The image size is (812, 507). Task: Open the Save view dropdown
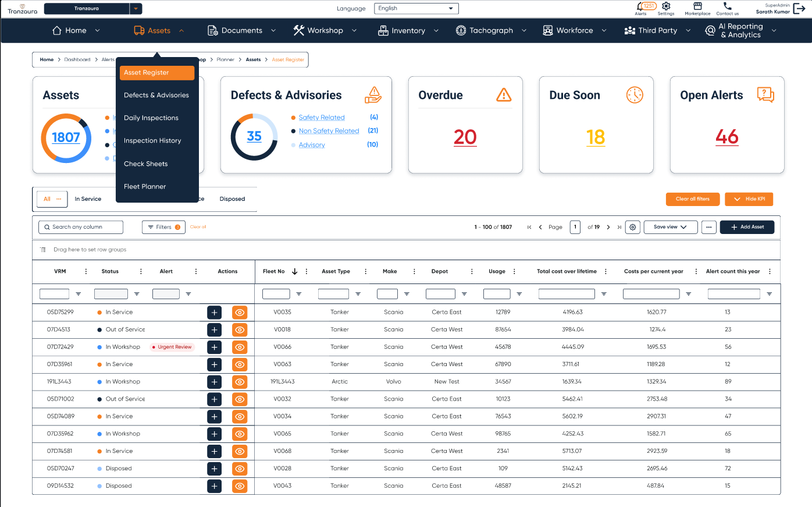pos(670,227)
